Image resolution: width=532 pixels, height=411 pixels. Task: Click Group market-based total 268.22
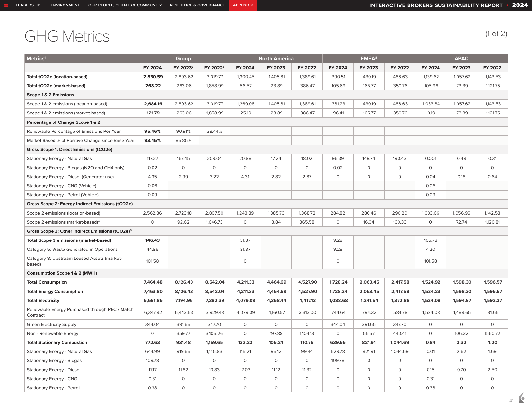pos(153,86)
